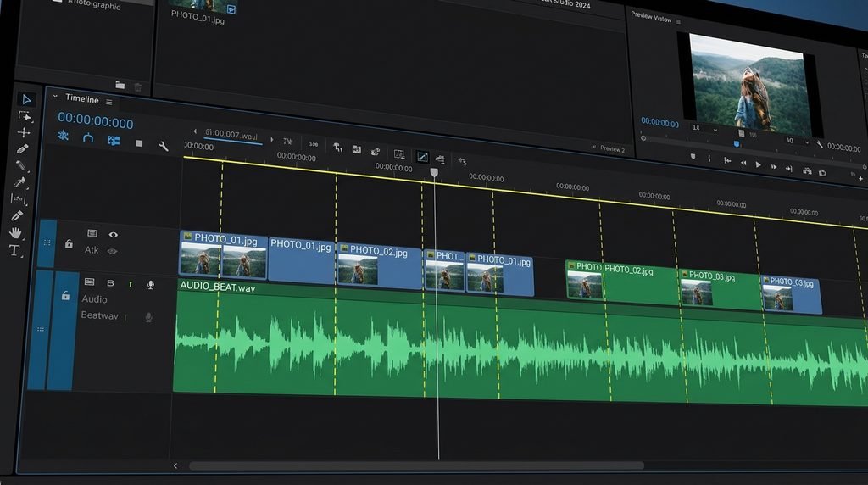The width and height of the screenshot is (868, 485).
Task: Toggle the Audio track padlock
Action: click(x=65, y=296)
